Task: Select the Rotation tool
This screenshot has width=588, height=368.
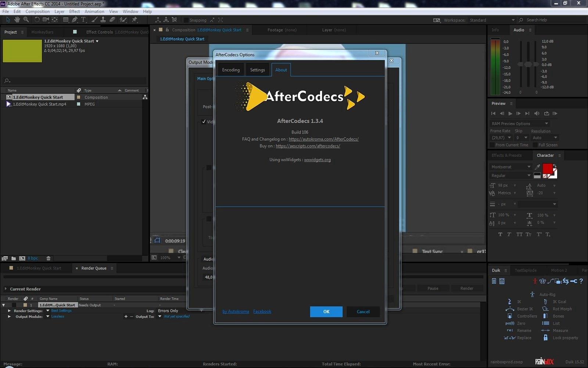Action: click(x=37, y=20)
